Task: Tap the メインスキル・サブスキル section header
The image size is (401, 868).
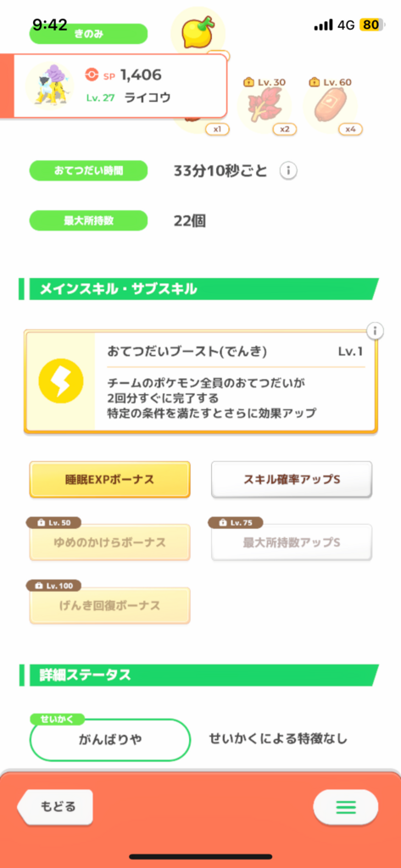Action: coord(199,289)
